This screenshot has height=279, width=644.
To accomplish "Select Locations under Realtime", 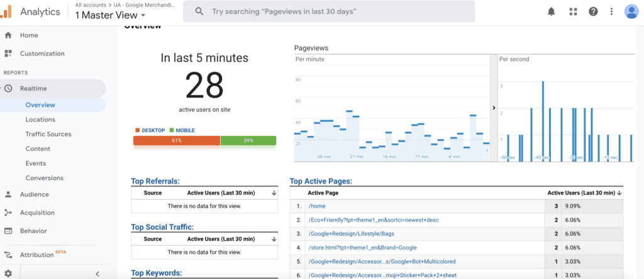I will pos(40,120).
